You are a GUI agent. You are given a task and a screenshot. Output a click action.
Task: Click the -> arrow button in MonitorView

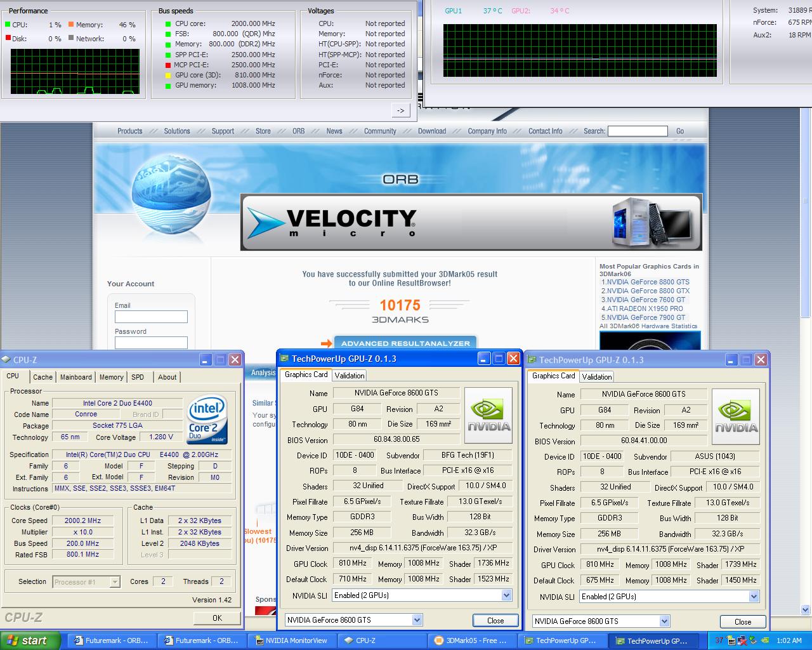(400, 110)
